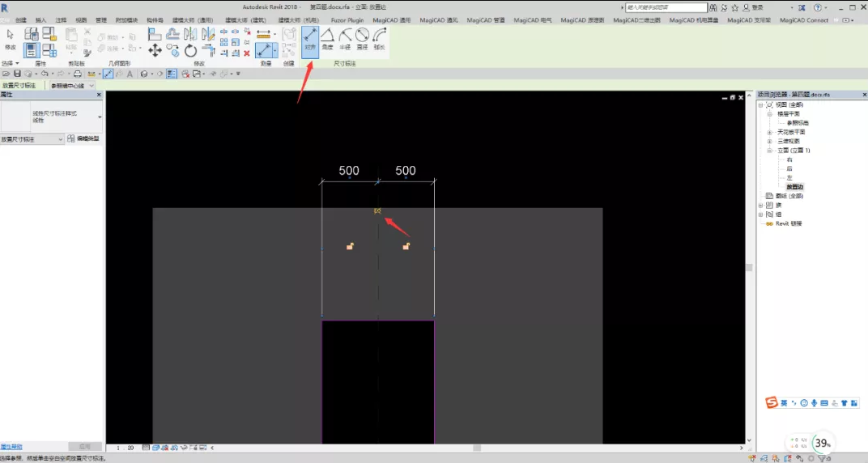Open the Left (左) elevation view
This screenshot has height=463, width=868.
point(789,177)
